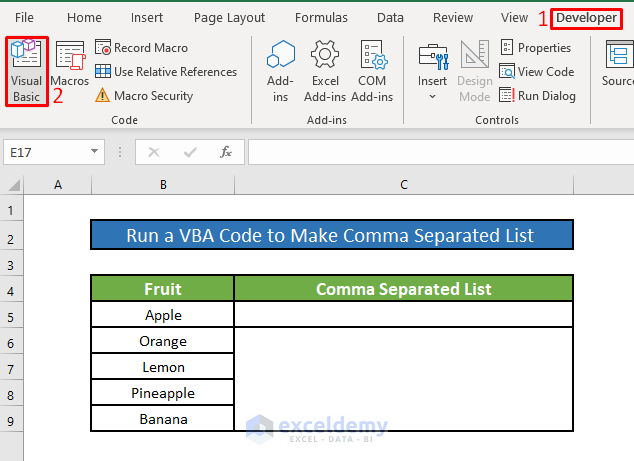Open COM Add-ins dialog
634x461 pixels.
pos(372,70)
